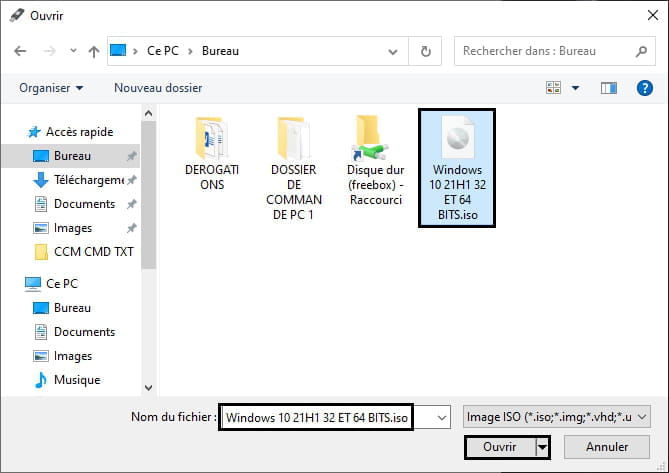The image size is (669, 473).
Task: Select the DEROGATIONS folder
Action: pos(212,153)
